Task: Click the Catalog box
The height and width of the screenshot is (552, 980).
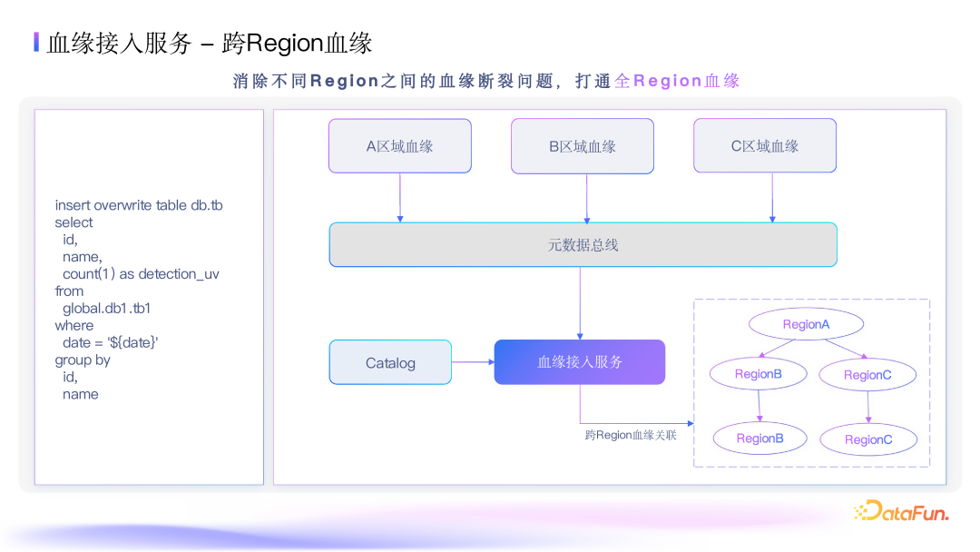Action: [x=390, y=362]
